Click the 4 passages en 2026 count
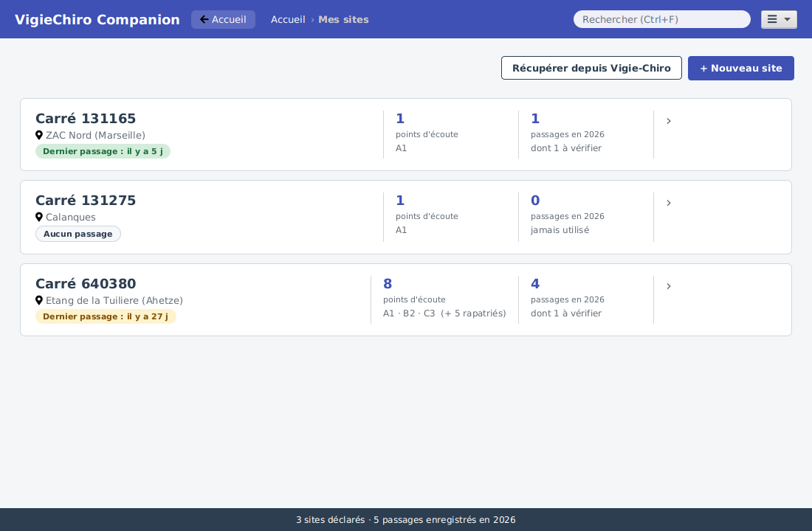Viewport: 812px width, 531px height. 535,284
